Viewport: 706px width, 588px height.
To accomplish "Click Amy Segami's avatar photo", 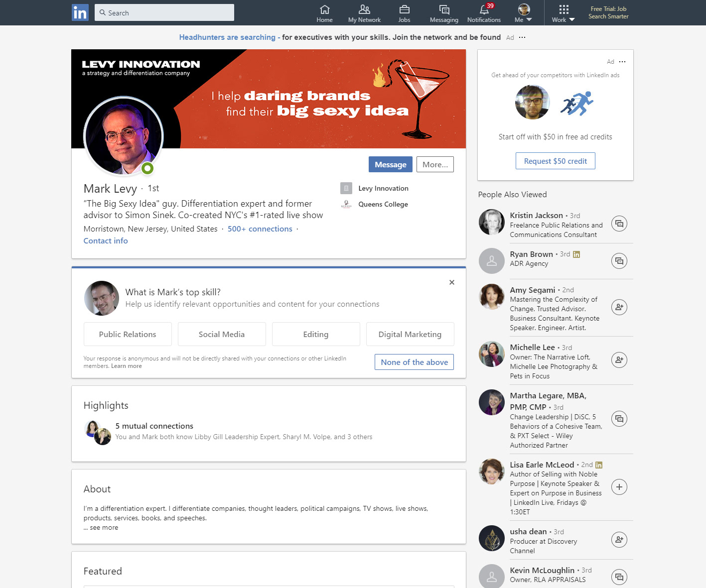I will [492, 297].
